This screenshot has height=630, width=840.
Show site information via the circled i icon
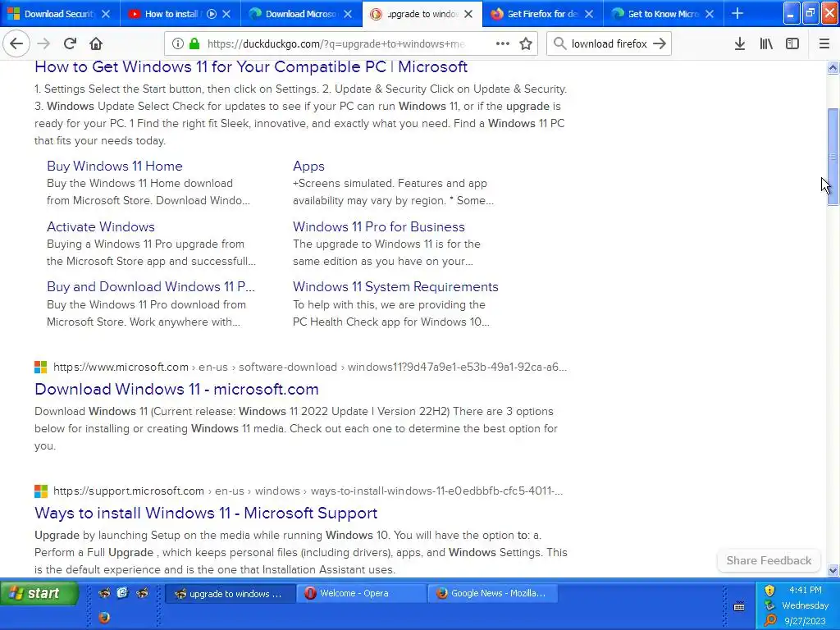178,43
